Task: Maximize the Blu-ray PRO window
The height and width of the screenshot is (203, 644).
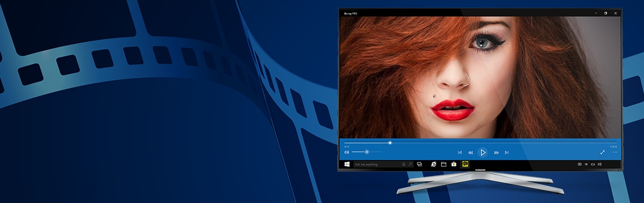Action: click(x=606, y=13)
